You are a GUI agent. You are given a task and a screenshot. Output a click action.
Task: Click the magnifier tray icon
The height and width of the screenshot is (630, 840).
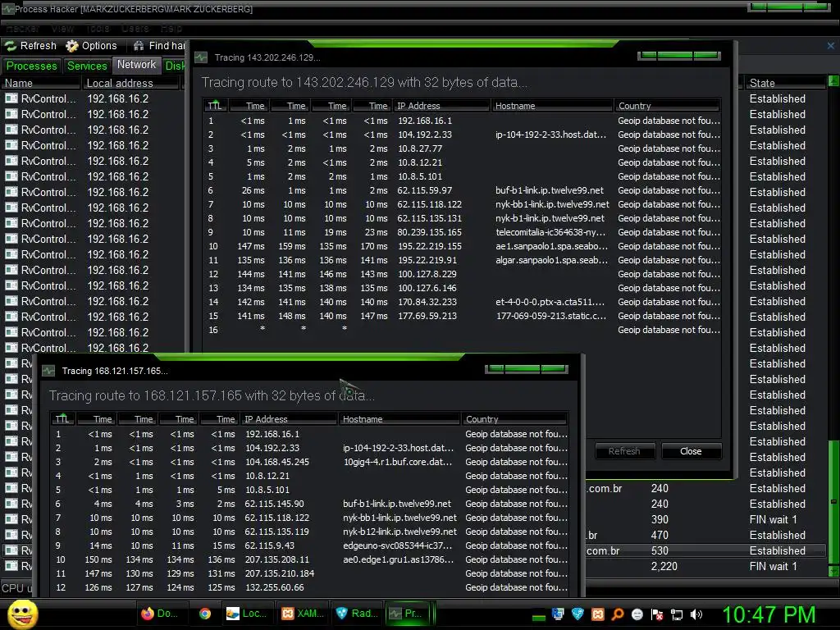pos(617,614)
